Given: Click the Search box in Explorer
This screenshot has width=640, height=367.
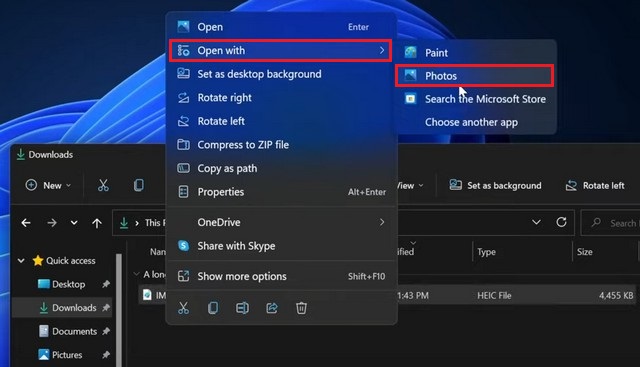Looking at the screenshot, I should 611,223.
